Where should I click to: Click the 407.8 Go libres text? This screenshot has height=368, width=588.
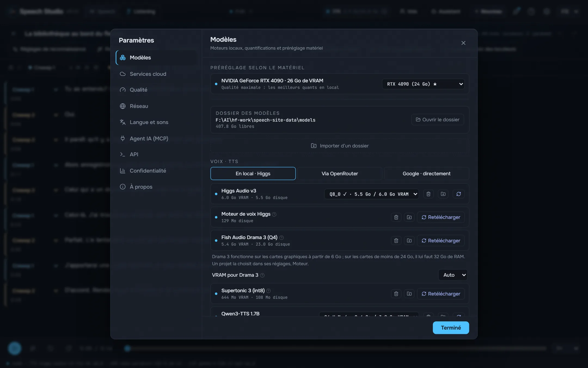pyautogui.click(x=235, y=126)
